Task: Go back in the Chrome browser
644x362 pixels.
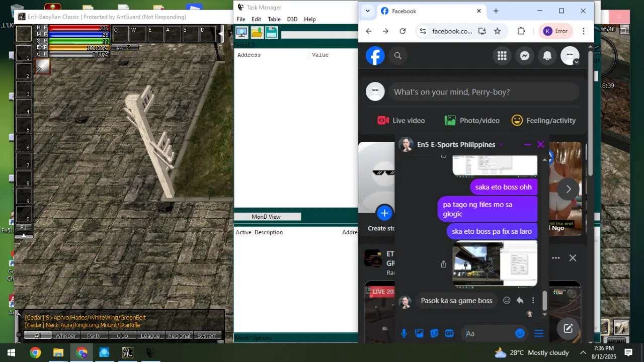Action: (369, 31)
